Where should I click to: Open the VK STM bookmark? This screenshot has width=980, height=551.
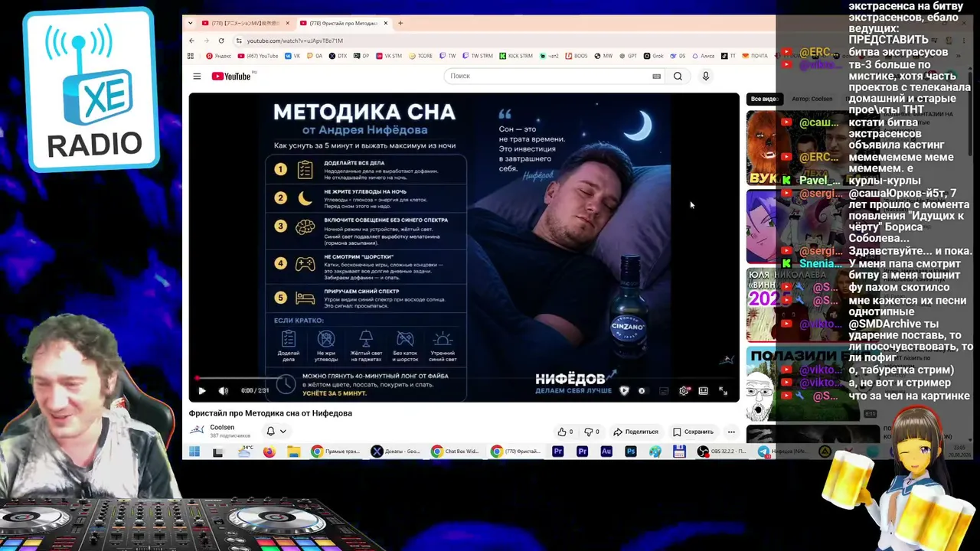click(x=388, y=56)
